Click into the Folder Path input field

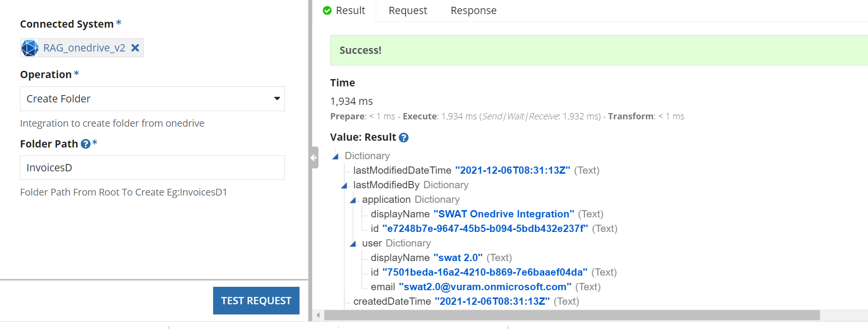(152, 167)
